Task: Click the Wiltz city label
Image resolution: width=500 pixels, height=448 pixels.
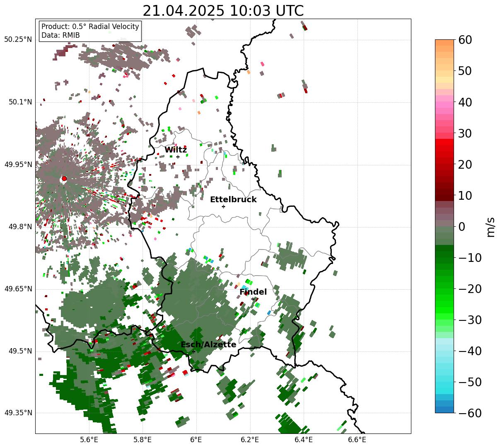Action: point(176,150)
